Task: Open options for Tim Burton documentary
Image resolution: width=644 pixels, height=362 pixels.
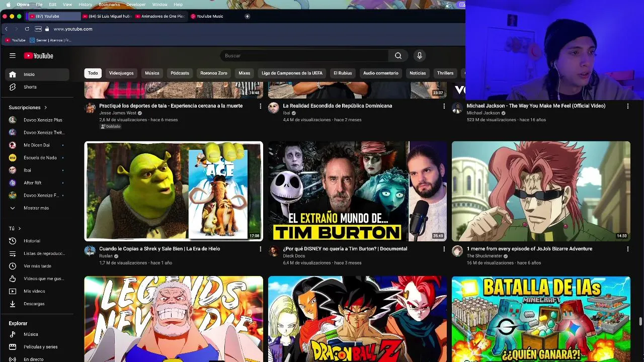Action: (444, 249)
